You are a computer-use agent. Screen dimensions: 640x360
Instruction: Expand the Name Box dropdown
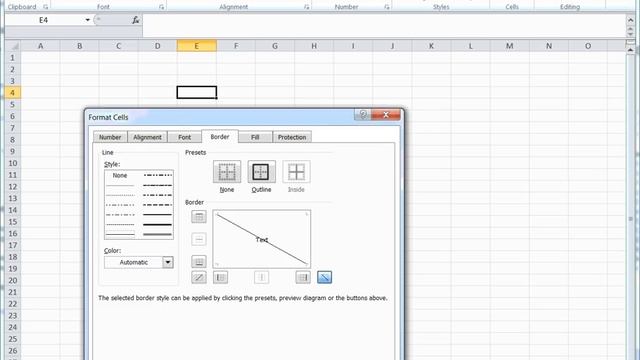(x=87, y=20)
